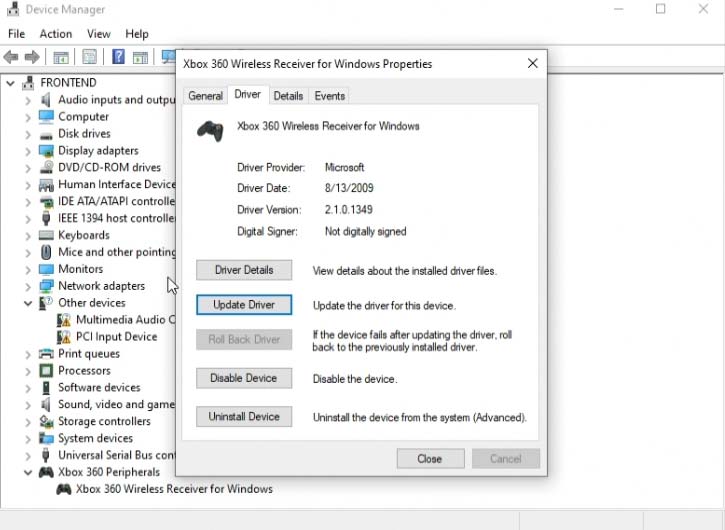Select the Disk drives icon
The image size is (725, 530).
coord(46,135)
